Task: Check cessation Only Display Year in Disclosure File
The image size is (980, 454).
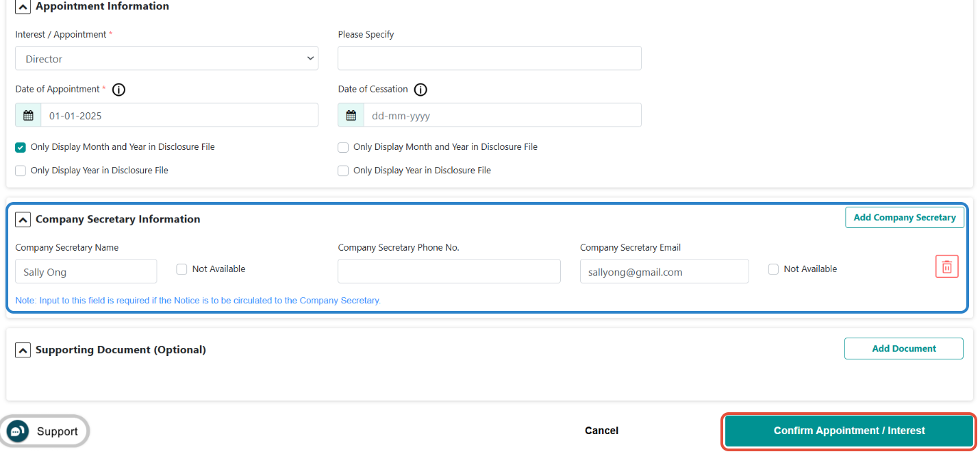Action: (x=343, y=171)
